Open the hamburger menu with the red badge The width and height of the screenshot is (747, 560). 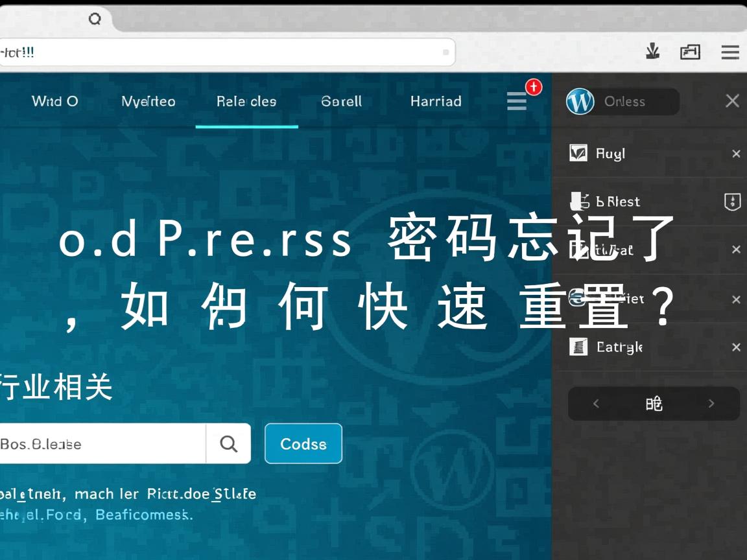(516, 101)
